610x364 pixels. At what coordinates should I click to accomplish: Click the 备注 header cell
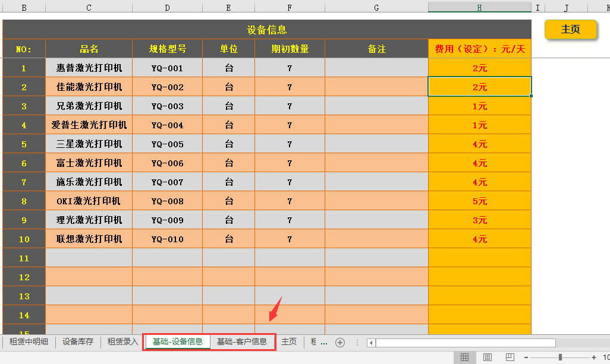(x=376, y=49)
